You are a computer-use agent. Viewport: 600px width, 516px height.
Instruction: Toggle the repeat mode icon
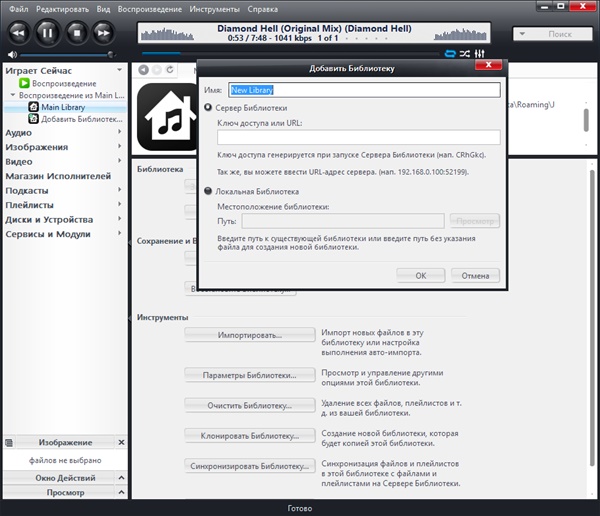coord(450,53)
